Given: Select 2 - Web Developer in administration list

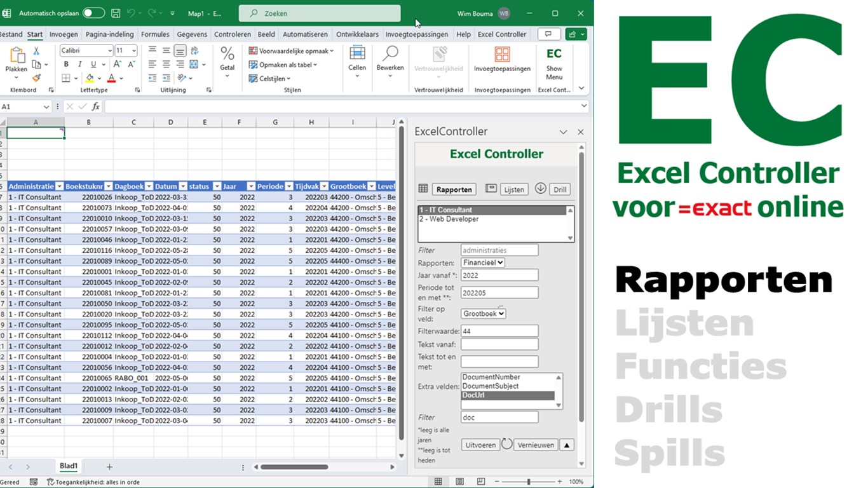Looking at the screenshot, I should point(492,219).
